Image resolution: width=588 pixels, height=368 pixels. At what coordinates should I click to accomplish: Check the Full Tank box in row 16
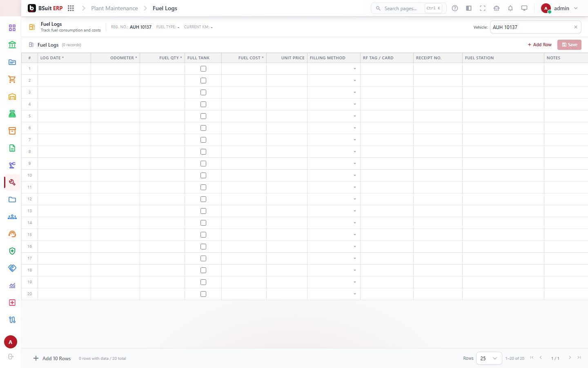tap(203, 247)
